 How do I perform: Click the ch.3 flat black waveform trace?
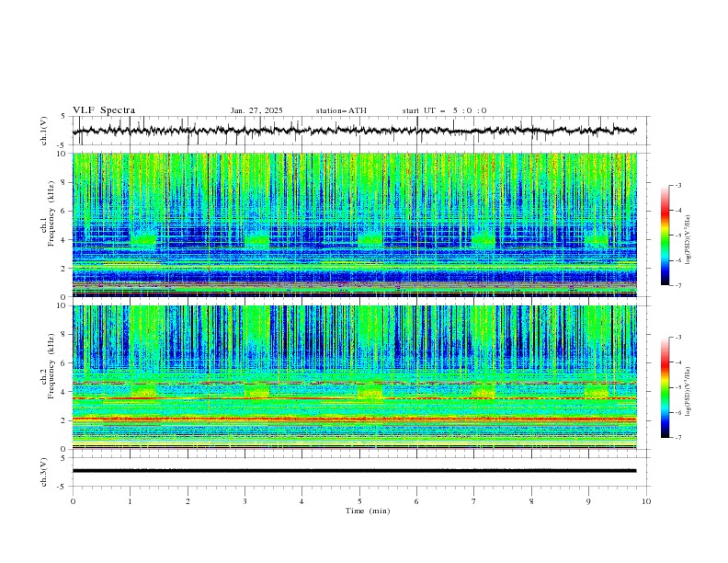354,471
